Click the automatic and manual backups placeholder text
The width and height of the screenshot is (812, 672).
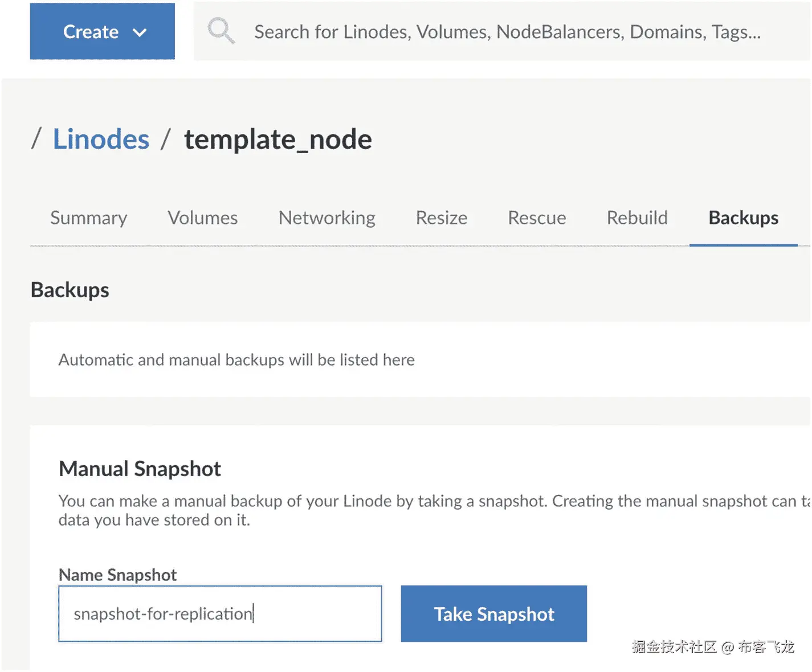236,360
